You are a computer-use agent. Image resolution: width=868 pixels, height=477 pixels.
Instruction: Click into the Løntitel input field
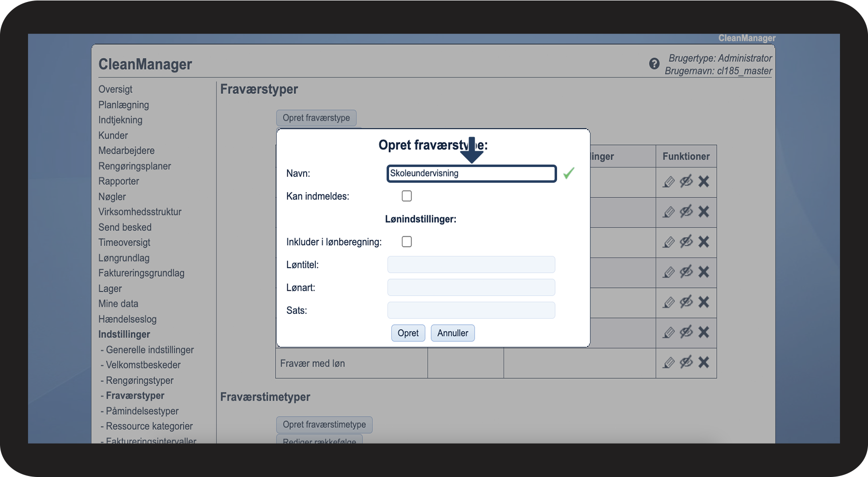click(x=471, y=264)
